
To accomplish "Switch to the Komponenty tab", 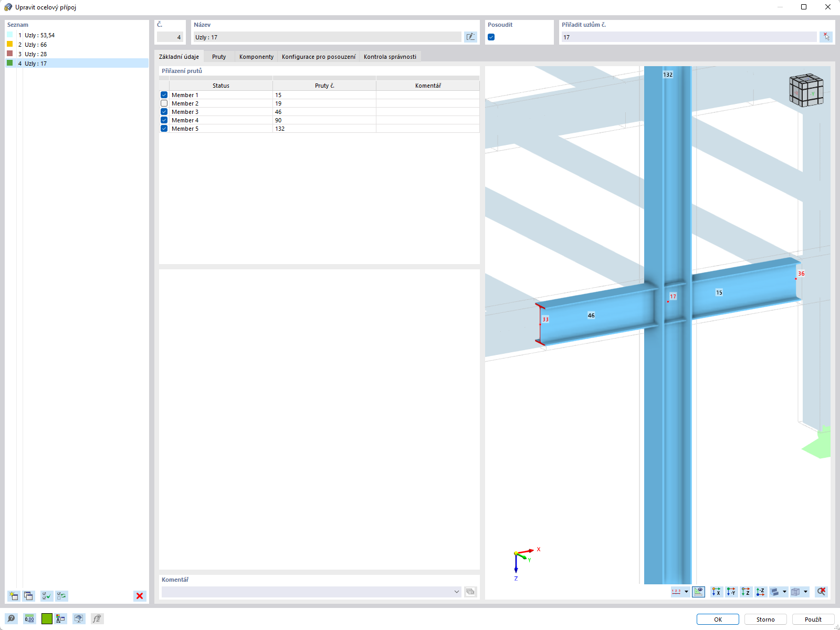I will click(256, 56).
